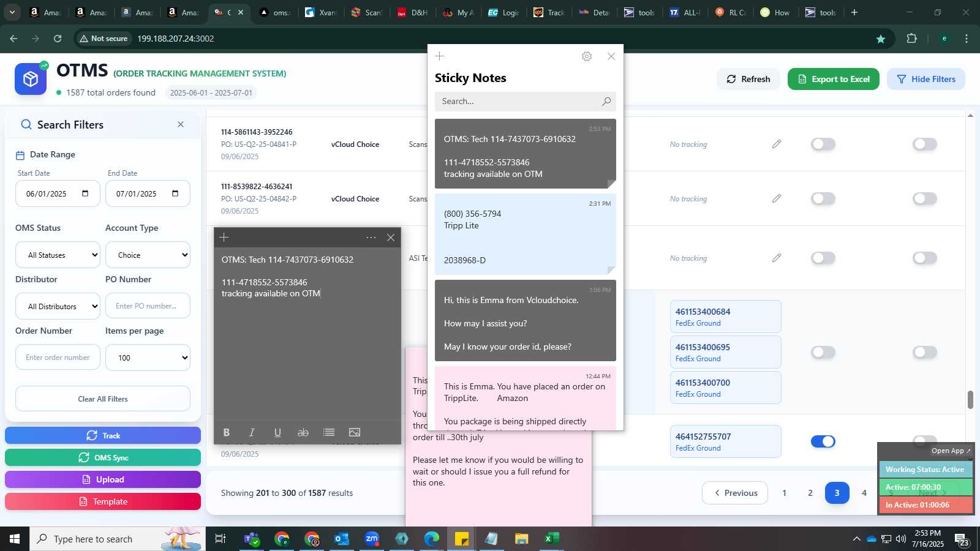Toggle first switch in 461153400695 row
This screenshot has width=980, height=551.
point(823,352)
